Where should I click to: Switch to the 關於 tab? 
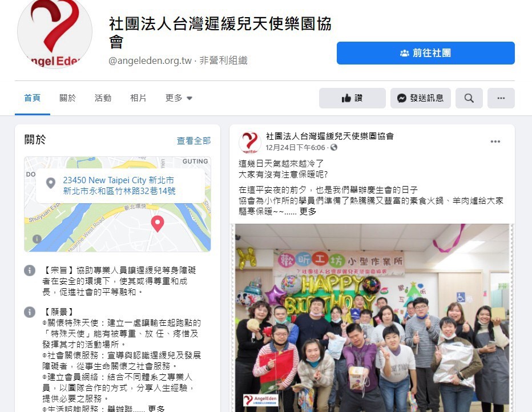67,98
